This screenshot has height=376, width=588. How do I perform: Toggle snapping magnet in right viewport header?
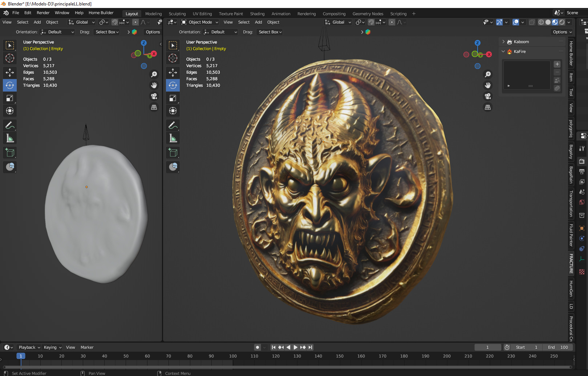coord(371,22)
